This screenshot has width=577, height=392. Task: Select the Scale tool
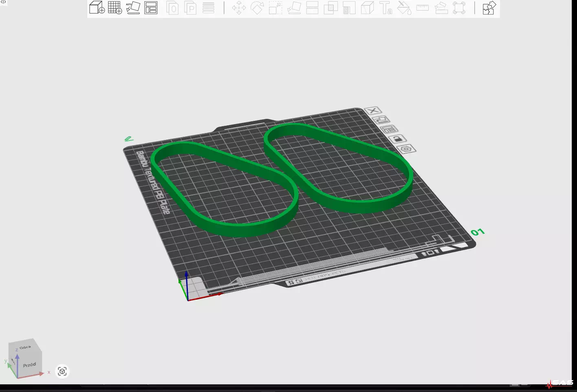(275, 8)
